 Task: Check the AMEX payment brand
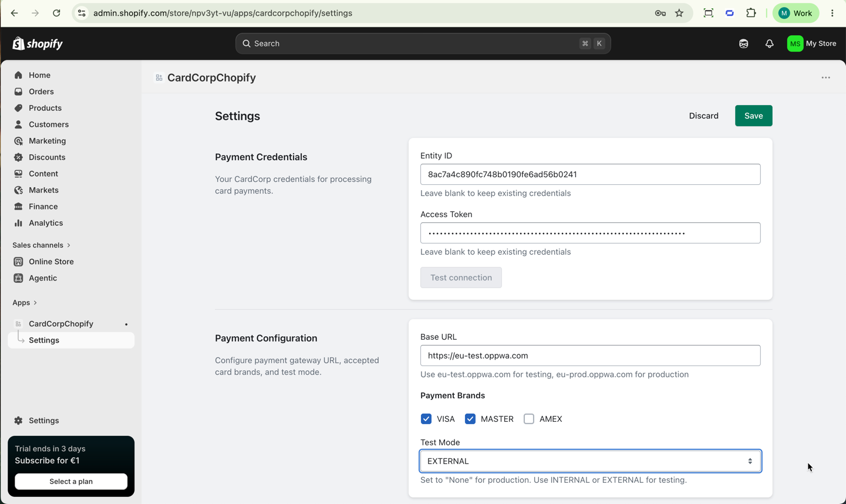click(529, 419)
